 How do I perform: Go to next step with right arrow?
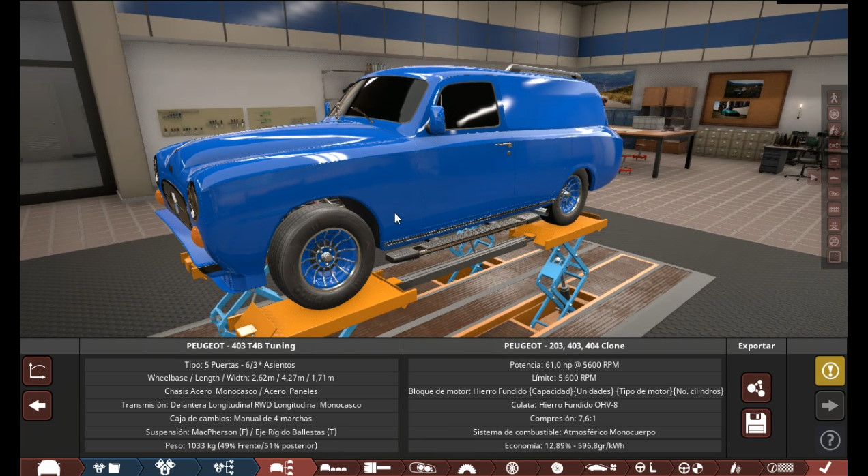(830, 406)
